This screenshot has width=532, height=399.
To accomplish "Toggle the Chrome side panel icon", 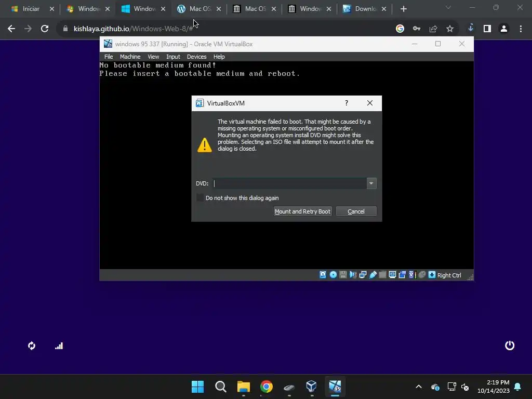I will click(x=487, y=29).
